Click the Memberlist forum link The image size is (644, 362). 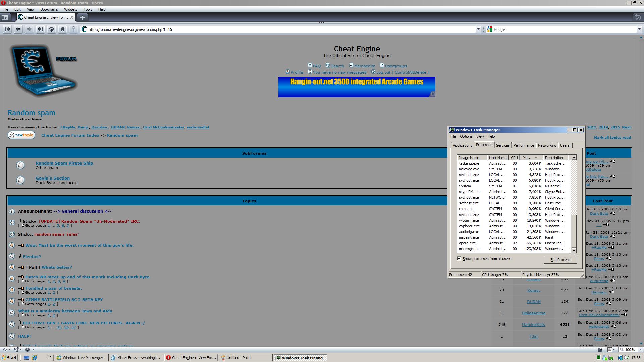pyautogui.click(x=364, y=66)
